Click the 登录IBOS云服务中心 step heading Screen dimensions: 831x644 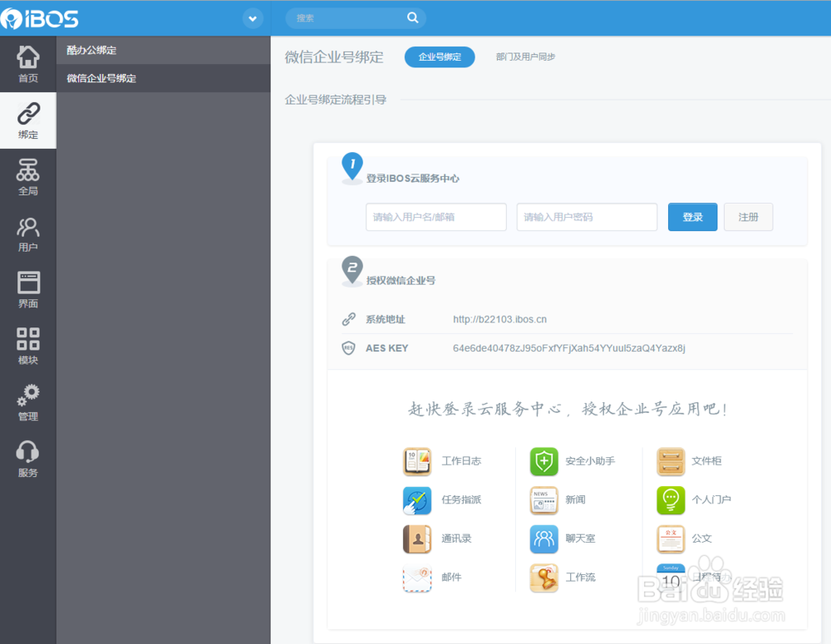pyautogui.click(x=412, y=179)
